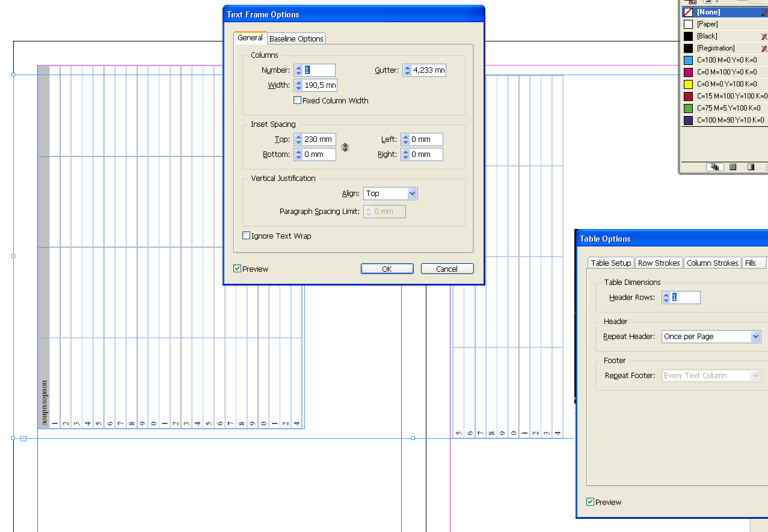Click the Gutter stepper arrows

click(407, 70)
